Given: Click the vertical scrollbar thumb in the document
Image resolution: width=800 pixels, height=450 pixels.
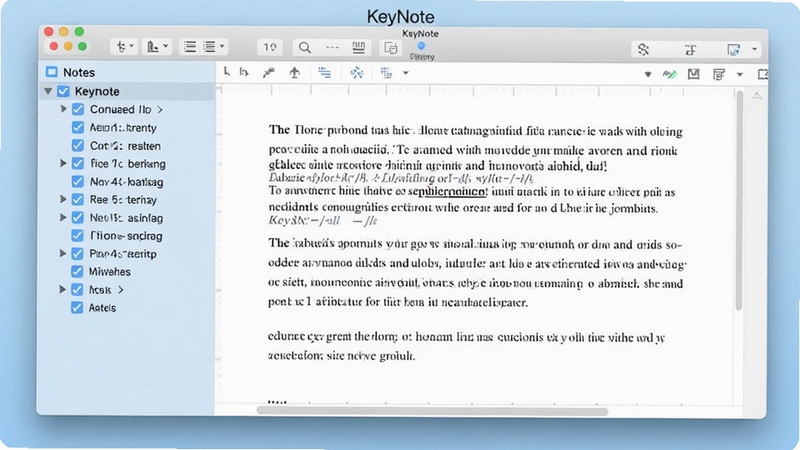Looking at the screenshot, I should pyautogui.click(x=738, y=199).
